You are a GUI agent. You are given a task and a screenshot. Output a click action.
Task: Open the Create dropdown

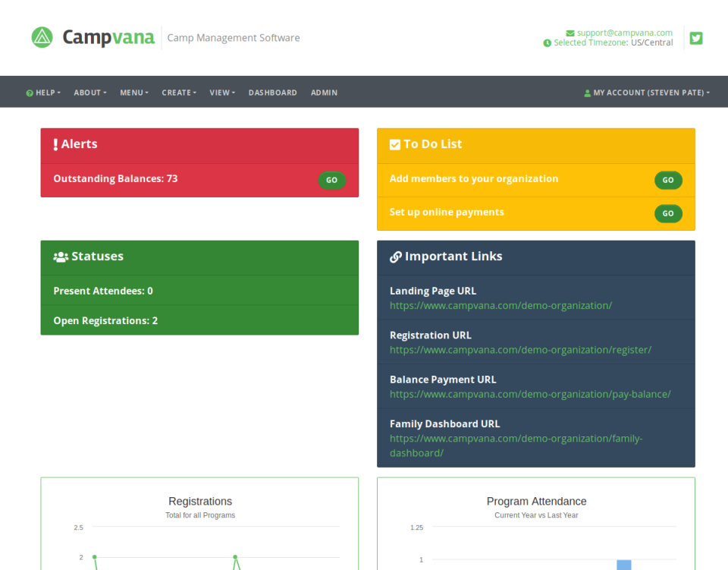(x=179, y=93)
